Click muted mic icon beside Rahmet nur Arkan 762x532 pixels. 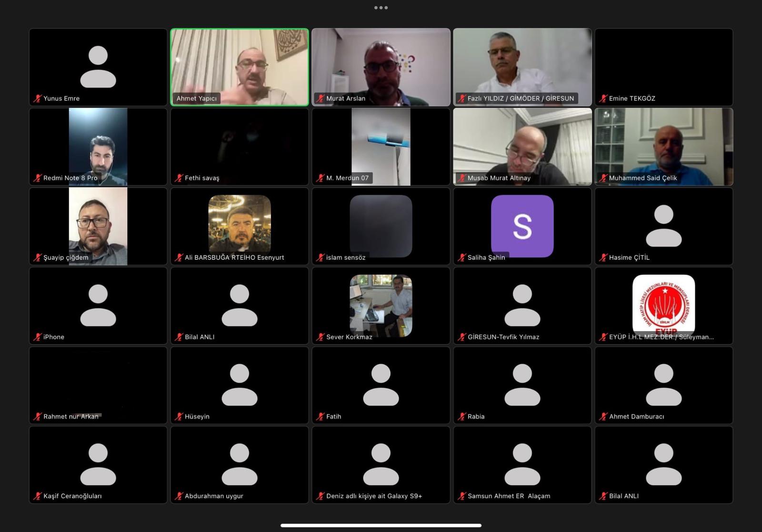point(38,416)
